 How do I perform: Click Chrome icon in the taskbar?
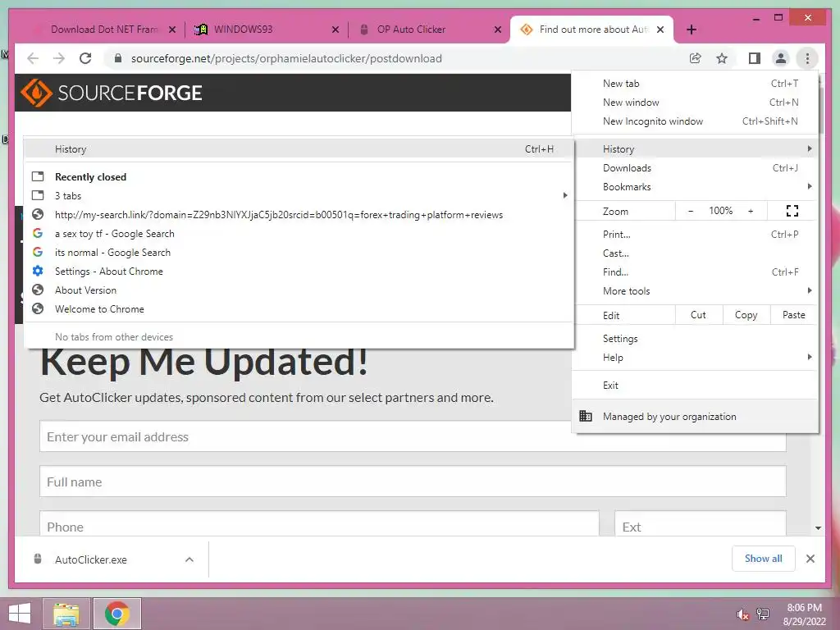click(x=116, y=614)
